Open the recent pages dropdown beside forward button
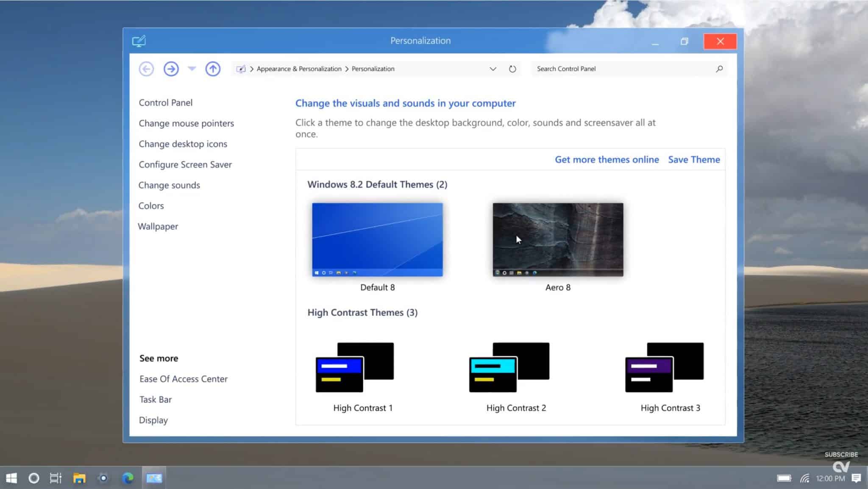 (x=192, y=68)
